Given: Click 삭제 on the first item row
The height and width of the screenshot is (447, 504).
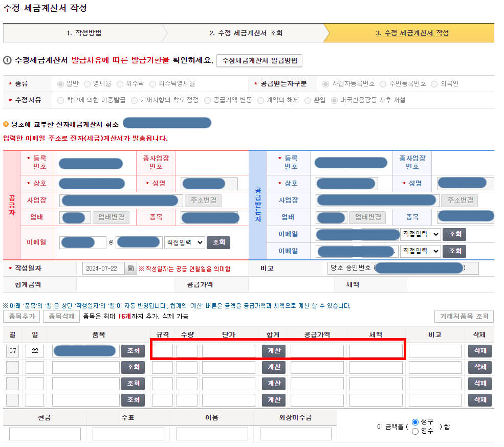Looking at the screenshot, I should 479,351.
